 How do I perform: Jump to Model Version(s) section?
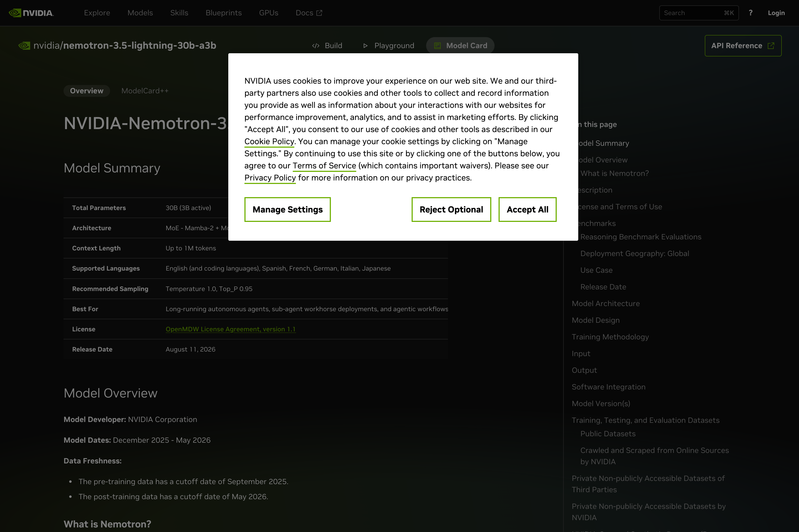pos(601,403)
